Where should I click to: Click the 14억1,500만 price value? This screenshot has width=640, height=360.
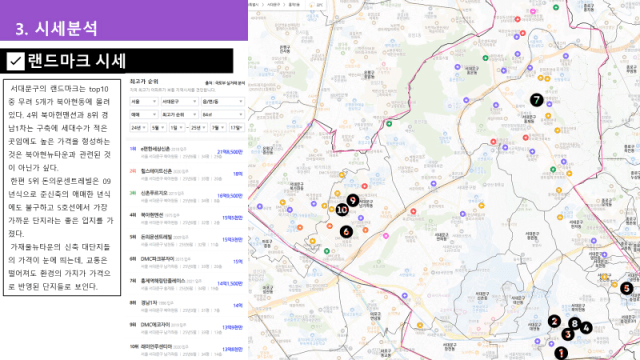[230, 283]
